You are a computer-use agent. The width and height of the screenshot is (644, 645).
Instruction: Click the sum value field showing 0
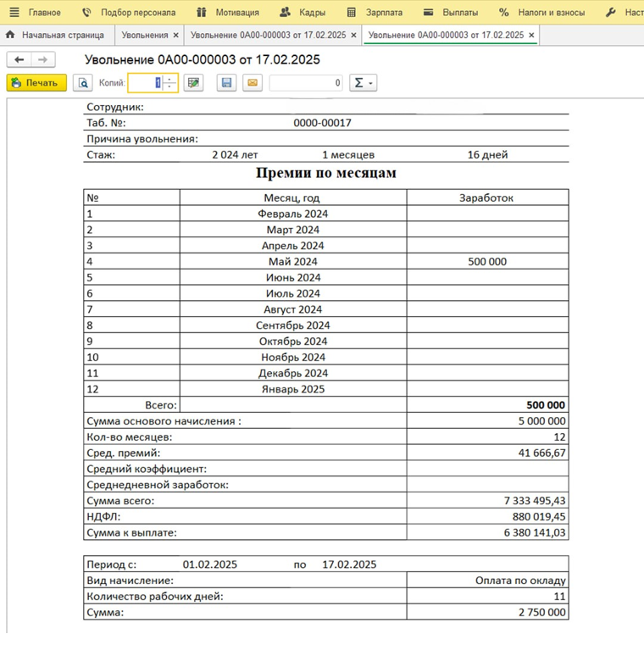(306, 83)
